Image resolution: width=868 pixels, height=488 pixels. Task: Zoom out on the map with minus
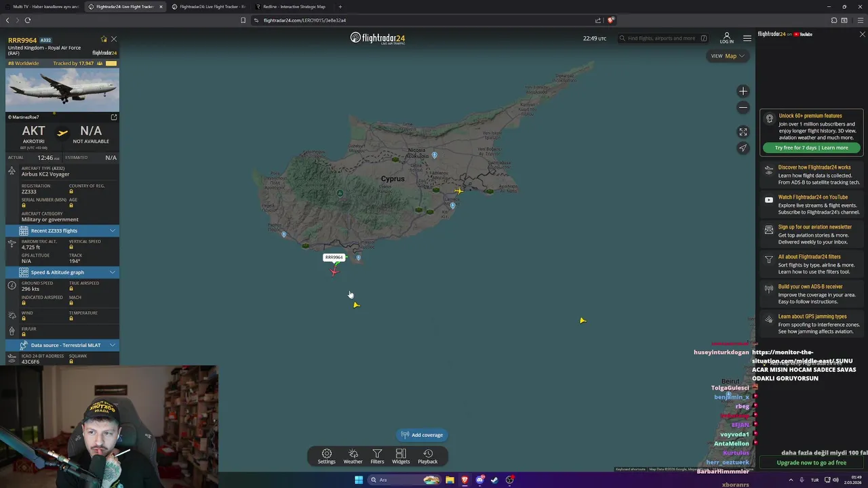[743, 108]
